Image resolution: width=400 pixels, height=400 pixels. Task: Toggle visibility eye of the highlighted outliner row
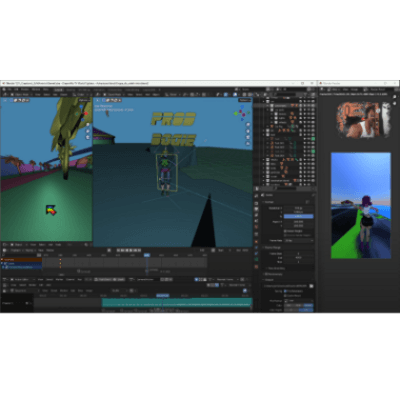[305, 105]
